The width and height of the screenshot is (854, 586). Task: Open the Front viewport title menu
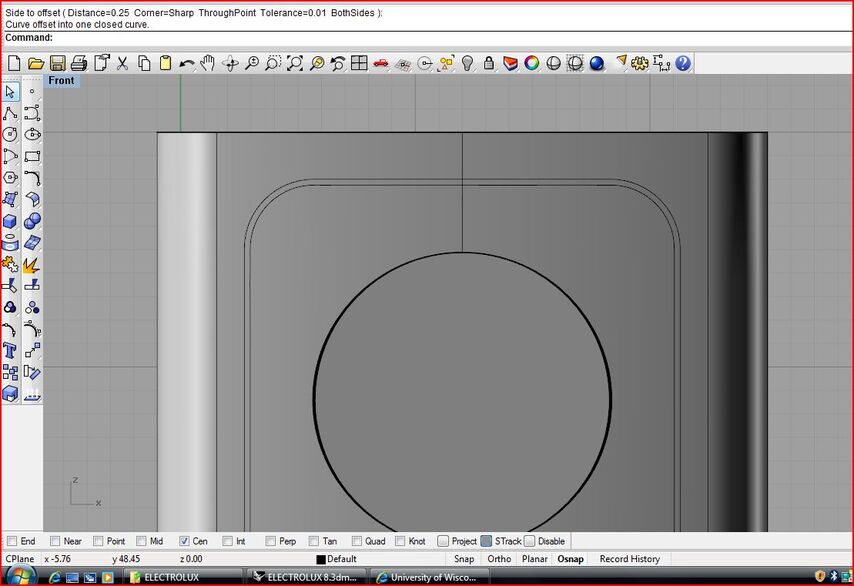pyautogui.click(x=61, y=80)
